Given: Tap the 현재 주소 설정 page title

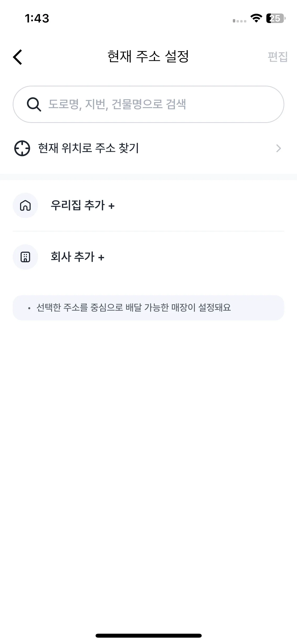Looking at the screenshot, I should click(x=148, y=56).
